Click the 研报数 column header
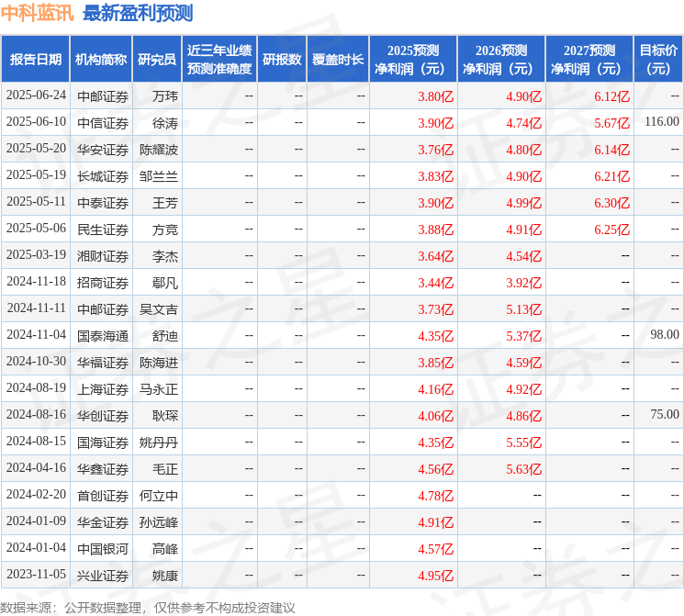 click(x=282, y=59)
